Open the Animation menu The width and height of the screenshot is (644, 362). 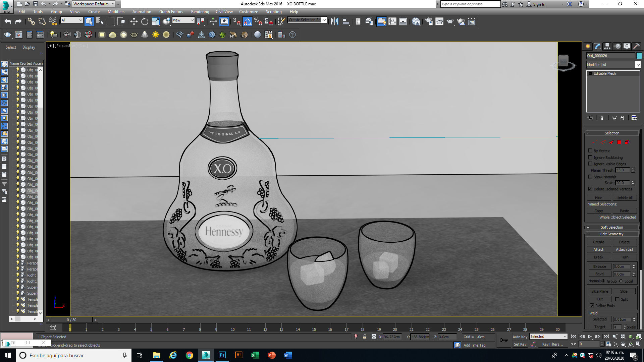pyautogui.click(x=142, y=11)
